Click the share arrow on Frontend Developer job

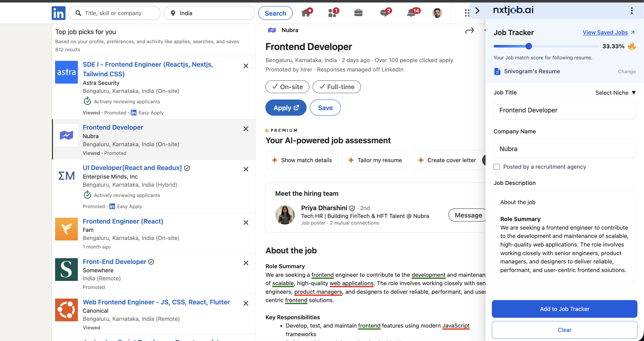tap(470, 30)
